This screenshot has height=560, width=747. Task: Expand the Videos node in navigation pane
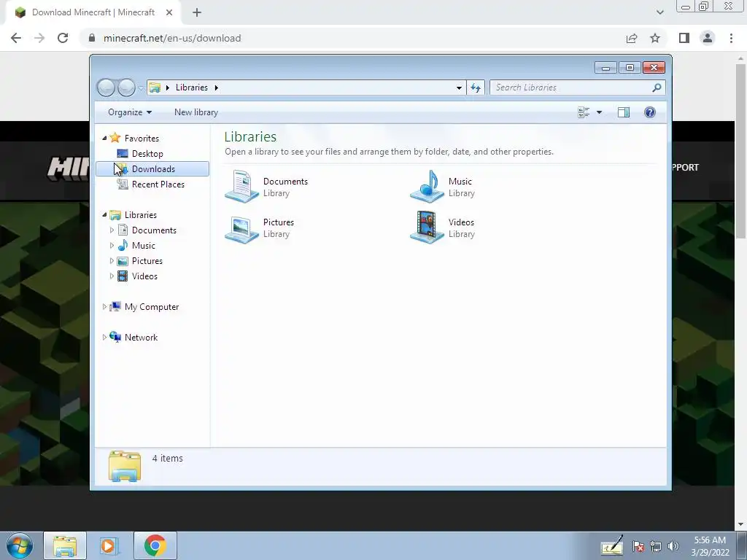coord(112,276)
